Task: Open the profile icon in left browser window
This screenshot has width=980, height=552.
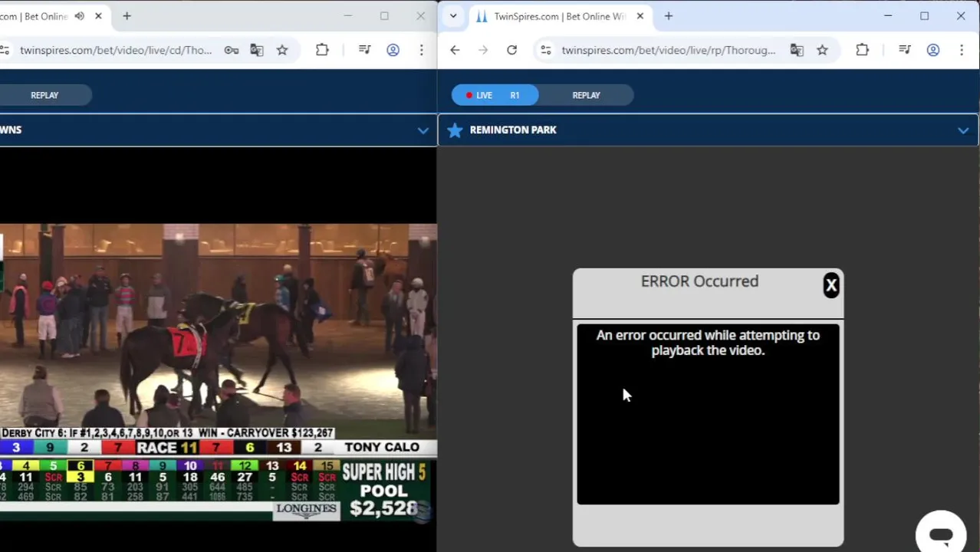Action: tap(393, 50)
